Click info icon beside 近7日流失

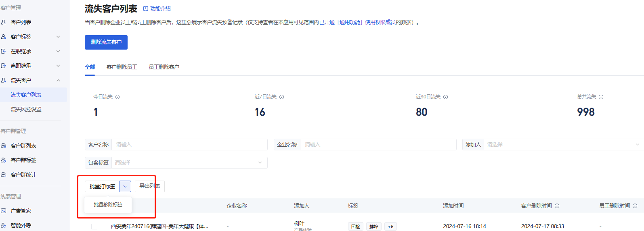point(282,97)
